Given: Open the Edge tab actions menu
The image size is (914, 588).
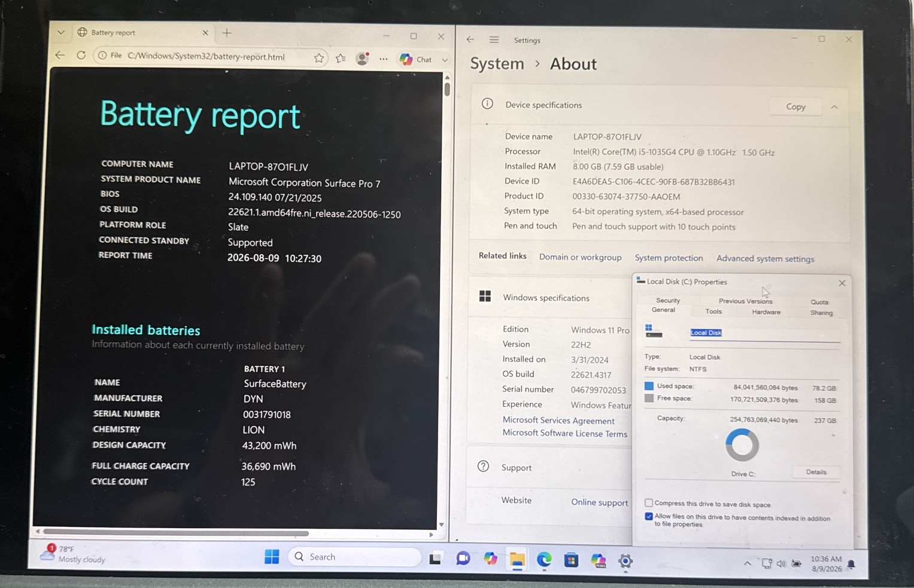Looking at the screenshot, I should click(61, 32).
